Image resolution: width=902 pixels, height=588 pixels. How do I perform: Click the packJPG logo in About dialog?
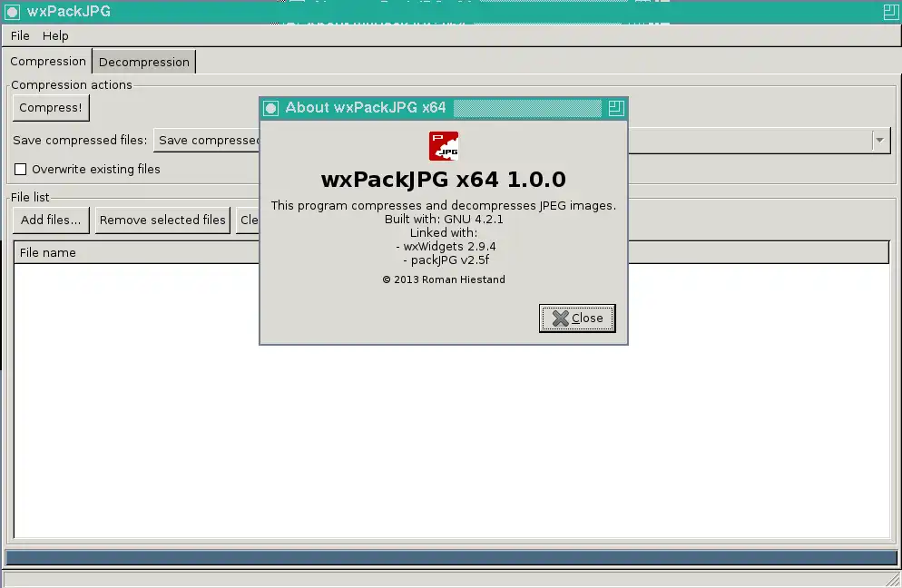pyautogui.click(x=444, y=146)
